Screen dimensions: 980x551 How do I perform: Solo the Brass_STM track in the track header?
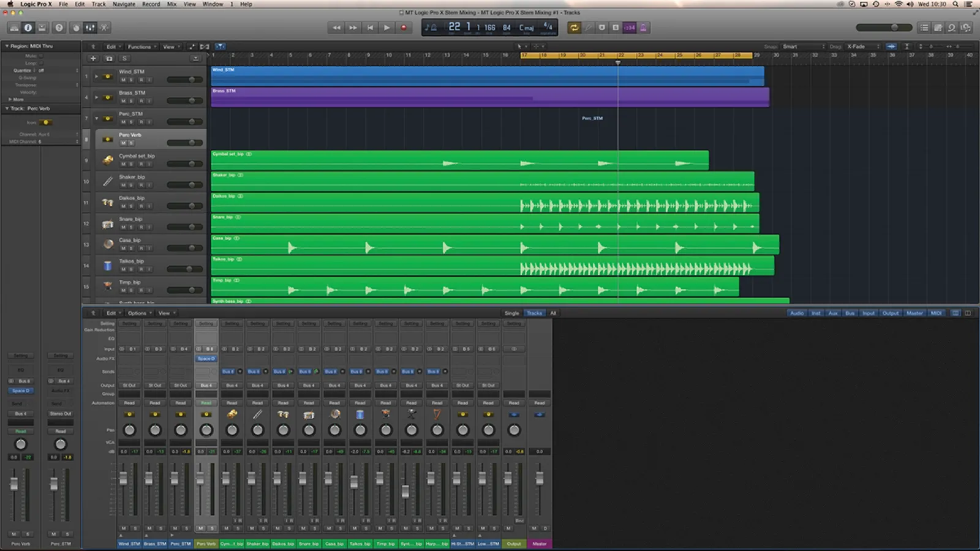tap(131, 101)
